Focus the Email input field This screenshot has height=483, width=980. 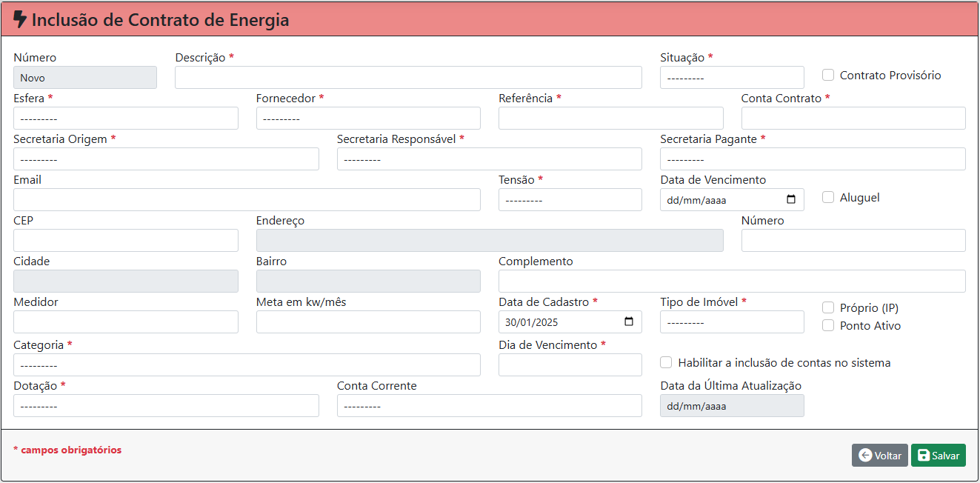pos(246,200)
